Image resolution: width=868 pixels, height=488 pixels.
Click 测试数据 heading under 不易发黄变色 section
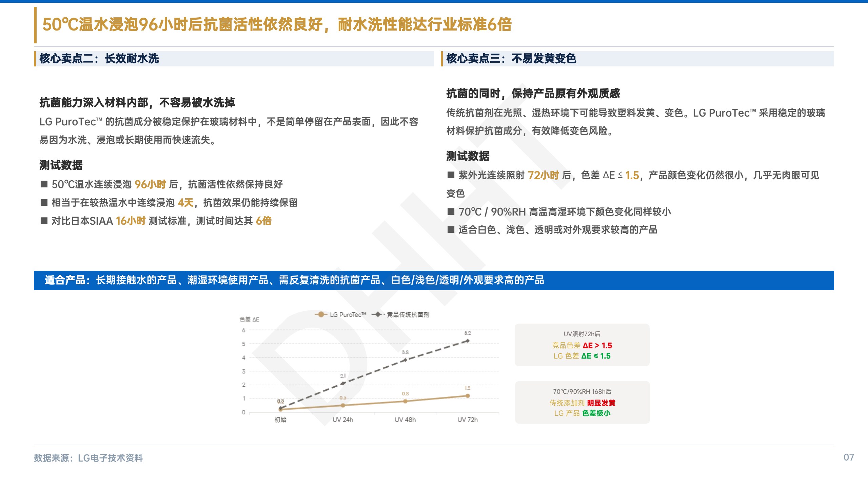(468, 156)
